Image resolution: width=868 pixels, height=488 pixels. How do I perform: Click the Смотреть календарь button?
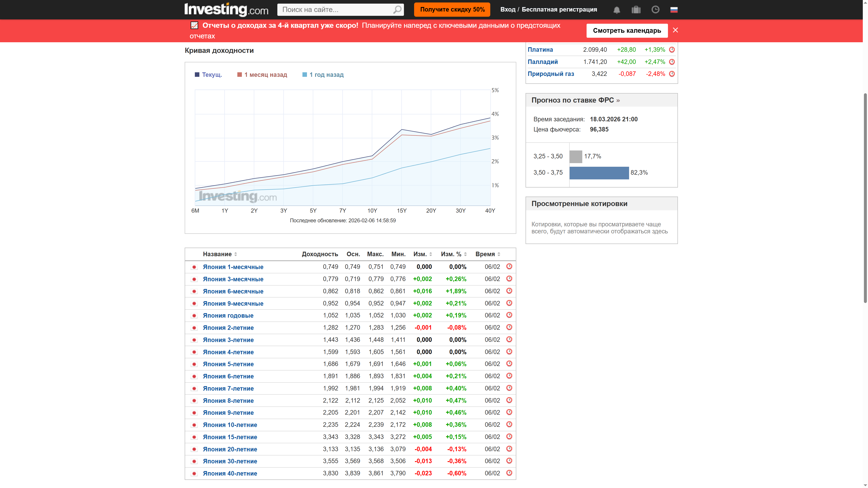(x=627, y=31)
